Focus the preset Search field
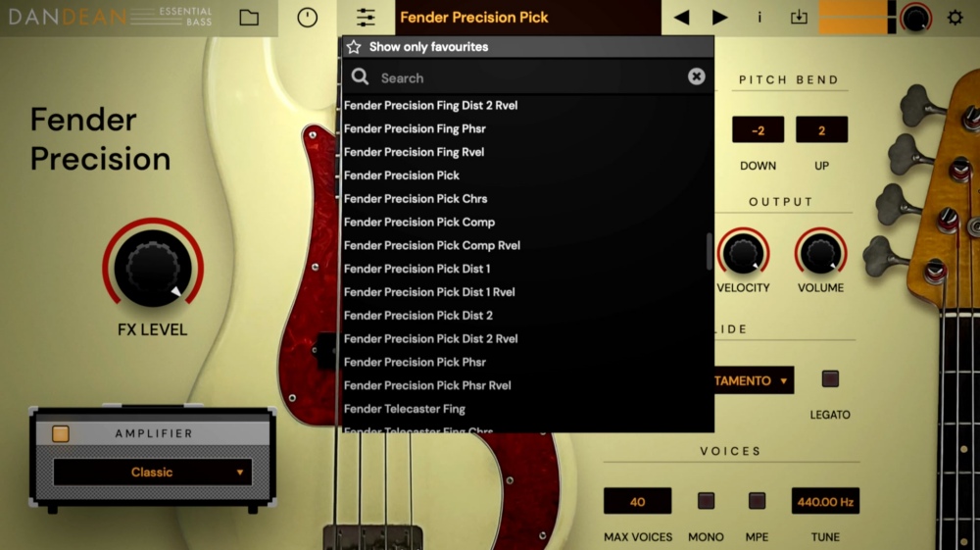Screen dimensions: 980x550 528,77
